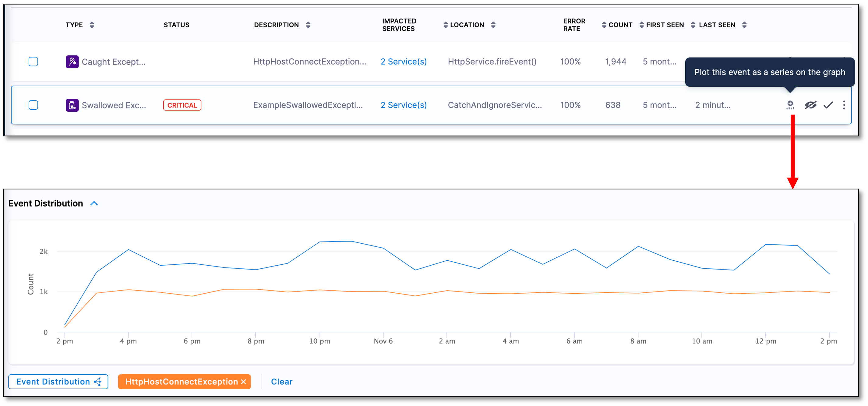The image size is (868, 406).
Task: Sort by the Type column arrows
Action: point(92,25)
